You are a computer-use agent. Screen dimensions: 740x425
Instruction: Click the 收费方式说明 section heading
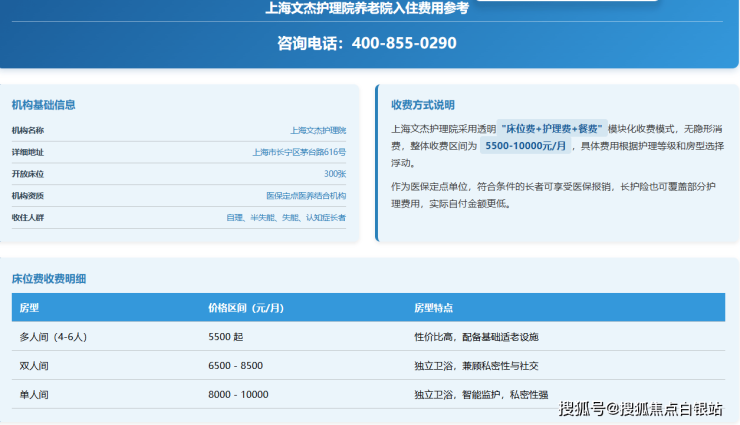423,105
